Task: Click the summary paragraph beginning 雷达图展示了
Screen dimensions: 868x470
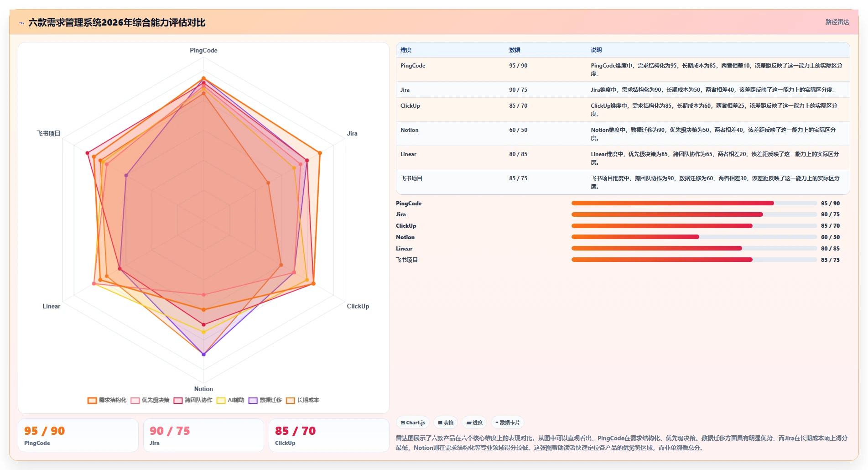Action: click(x=622, y=443)
